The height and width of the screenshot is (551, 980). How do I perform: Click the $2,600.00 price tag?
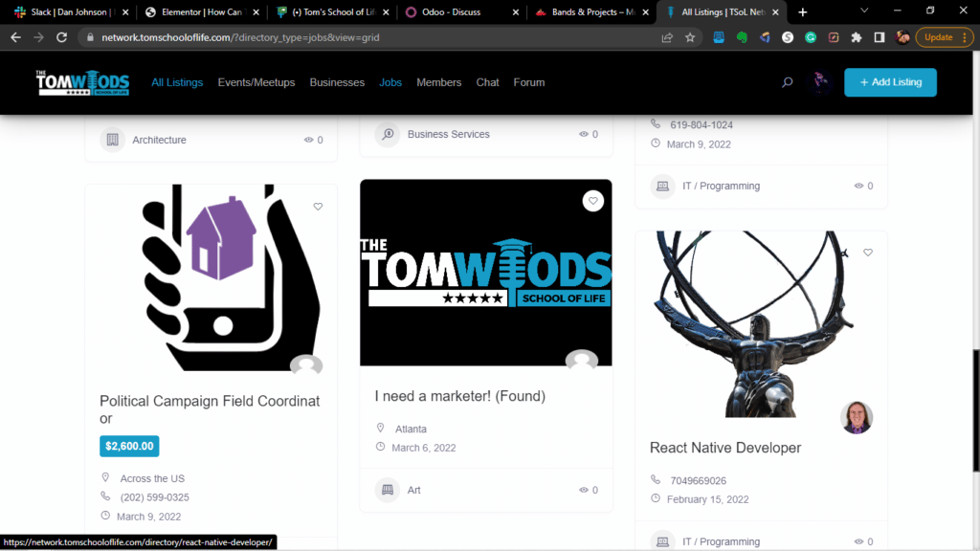click(x=129, y=446)
